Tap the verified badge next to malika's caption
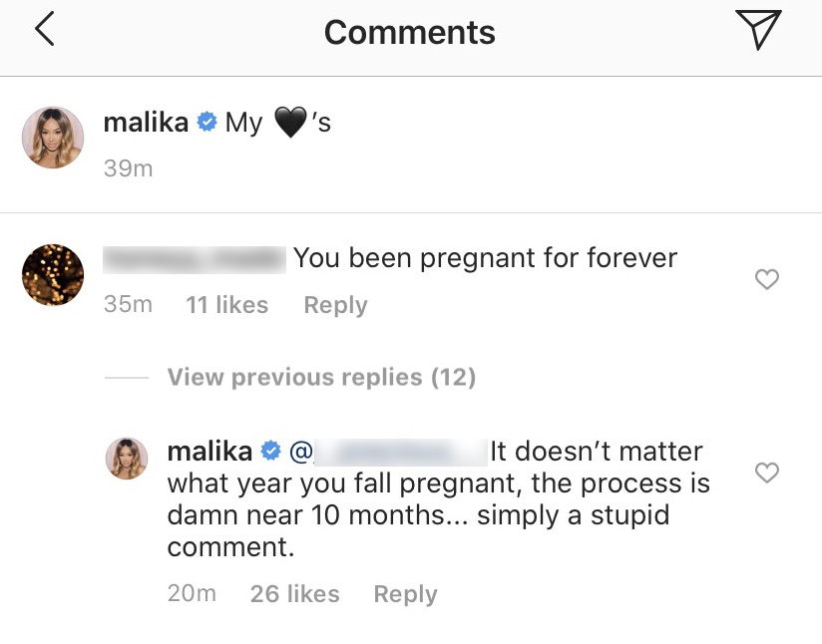The width and height of the screenshot is (822, 644). coord(206,122)
